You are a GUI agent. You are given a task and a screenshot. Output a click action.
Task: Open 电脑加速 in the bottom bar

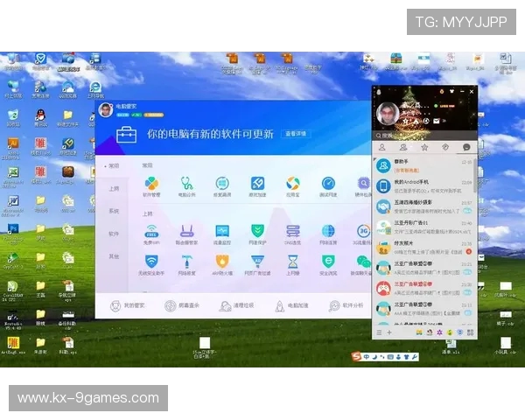tap(291, 305)
